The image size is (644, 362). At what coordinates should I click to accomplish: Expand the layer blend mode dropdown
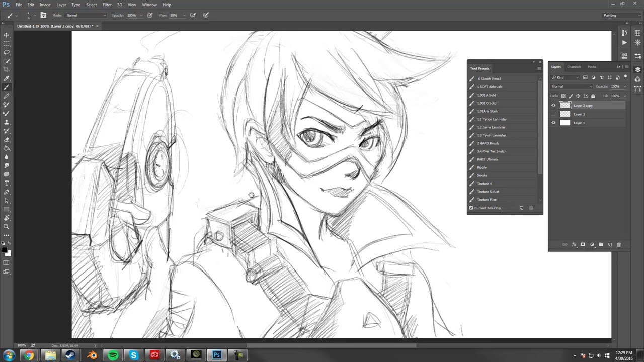572,86
